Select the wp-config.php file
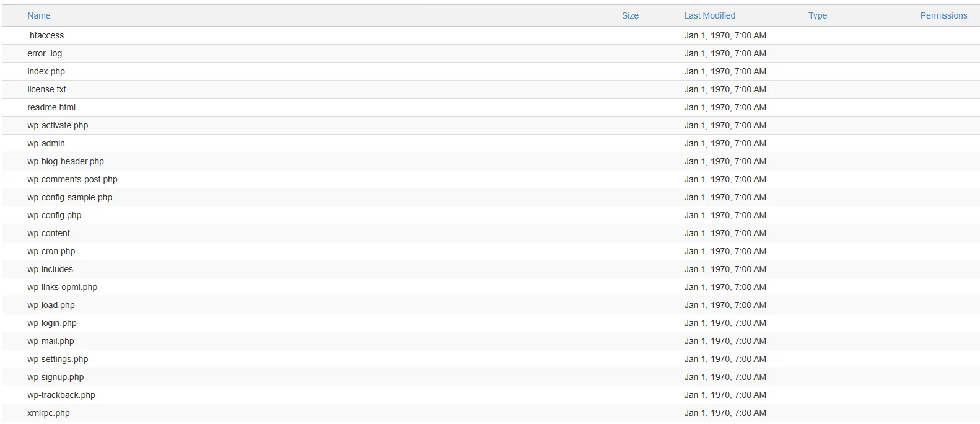The width and height of the screenshot is (980, 424). tap(55, 215)
